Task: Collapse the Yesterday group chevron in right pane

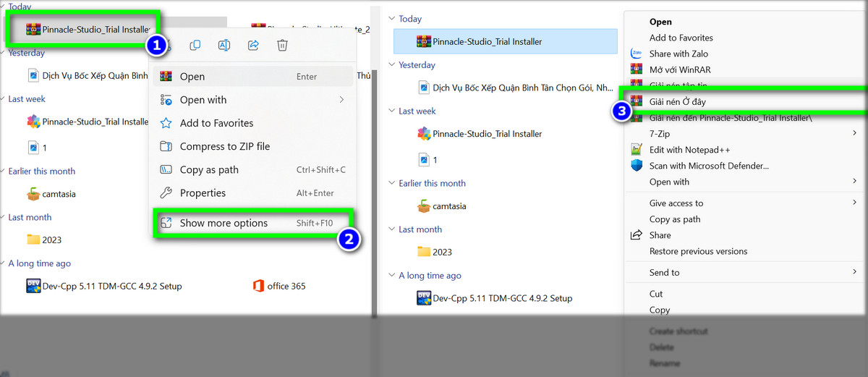Action: 391,65
